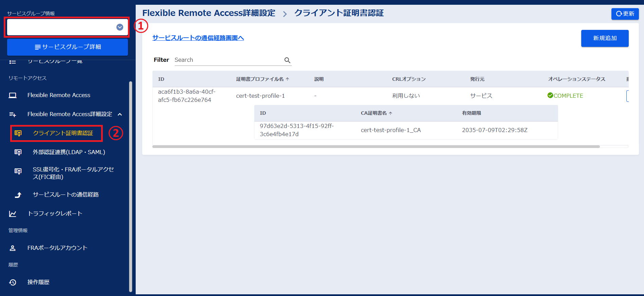Click the 有効期限 column header
This screenshot has height=296, width=644.
click(472, 113)
